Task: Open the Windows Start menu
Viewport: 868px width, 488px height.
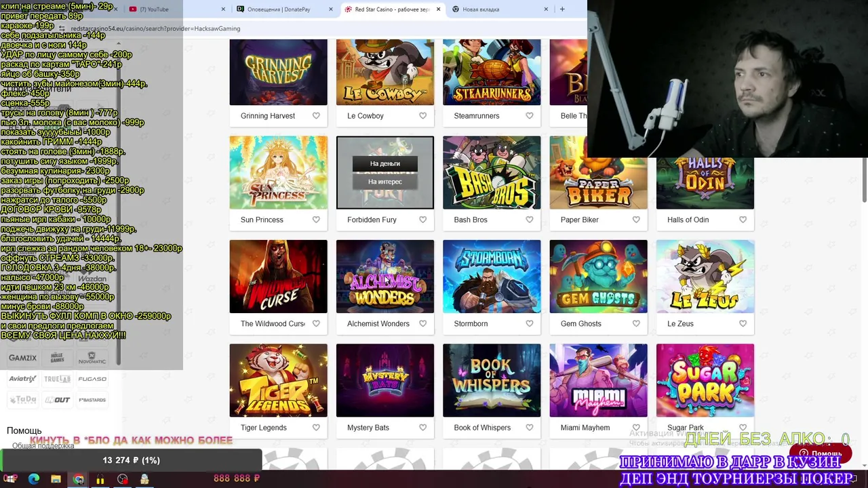Action: coord(11,479)
